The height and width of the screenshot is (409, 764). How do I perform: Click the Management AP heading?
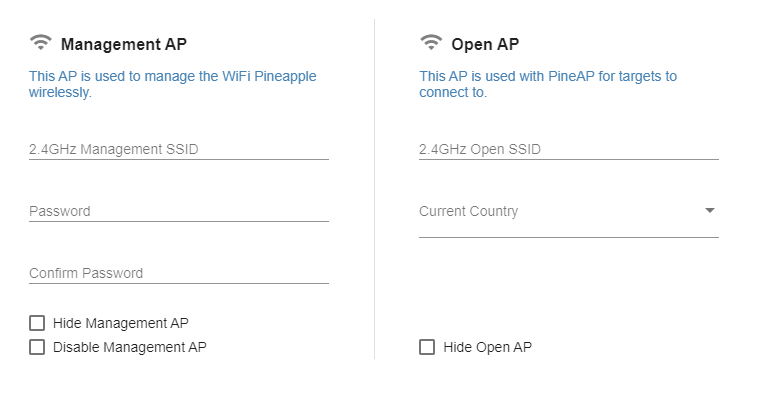coord(124,44)
